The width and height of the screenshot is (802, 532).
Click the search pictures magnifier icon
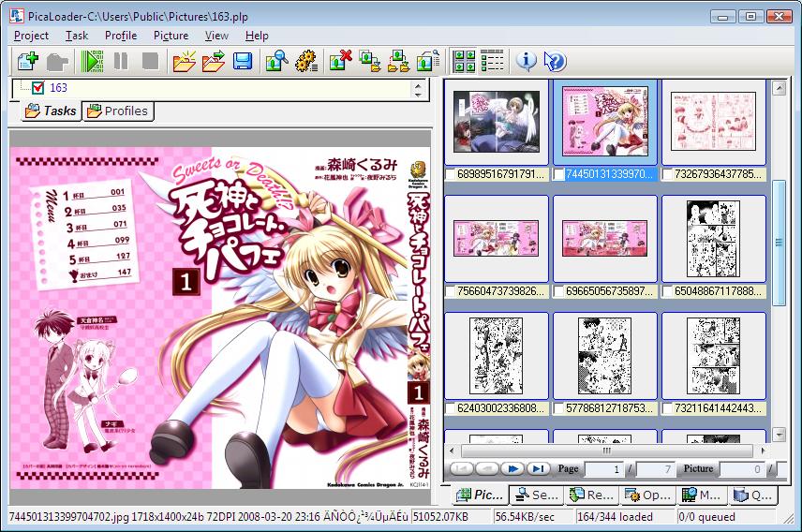pyautogui.click(x=276, y=62)
